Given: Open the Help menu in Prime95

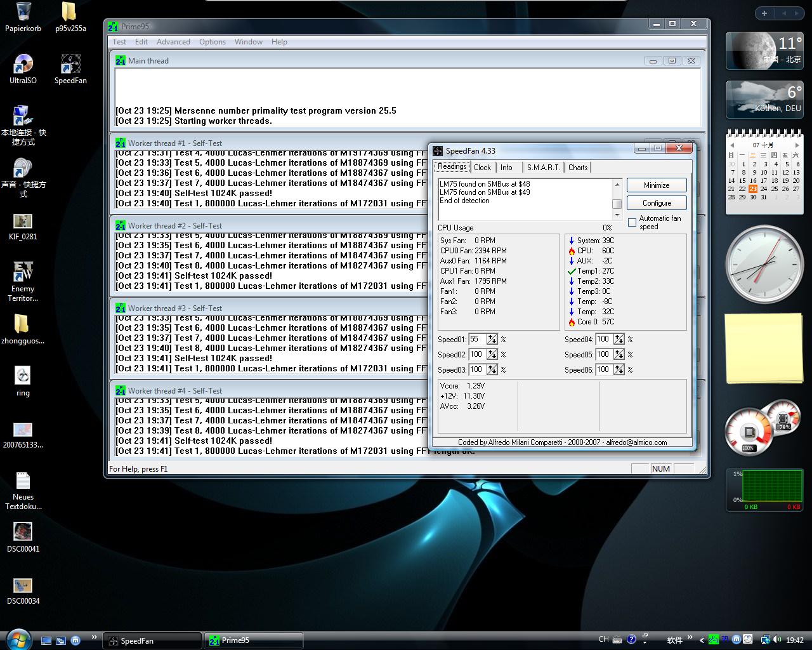Looking at the screenshot, I should tap(279, 42).
